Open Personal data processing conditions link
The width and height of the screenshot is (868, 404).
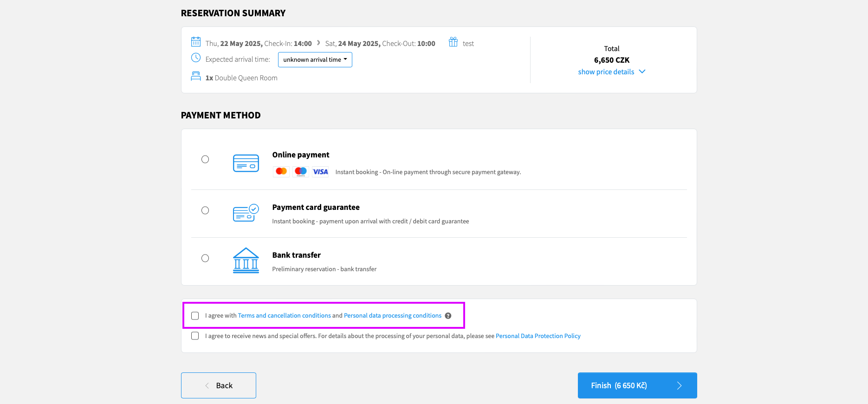point(393,316)
